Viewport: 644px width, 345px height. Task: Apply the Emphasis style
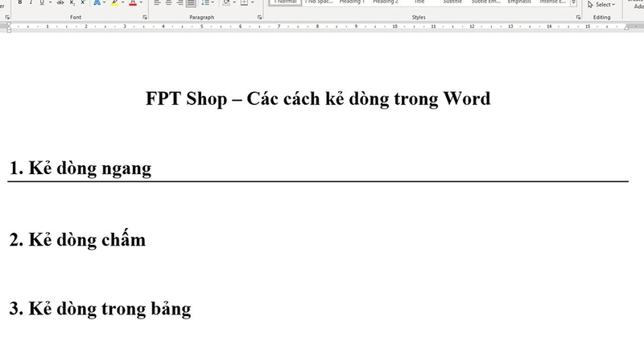(x=519, y=2)
